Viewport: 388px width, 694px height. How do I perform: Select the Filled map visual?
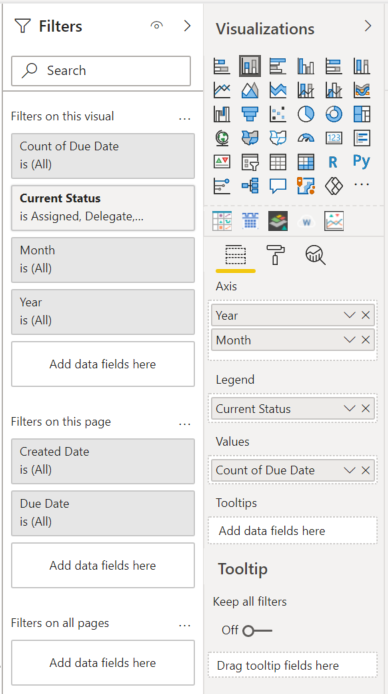(250, 138)
